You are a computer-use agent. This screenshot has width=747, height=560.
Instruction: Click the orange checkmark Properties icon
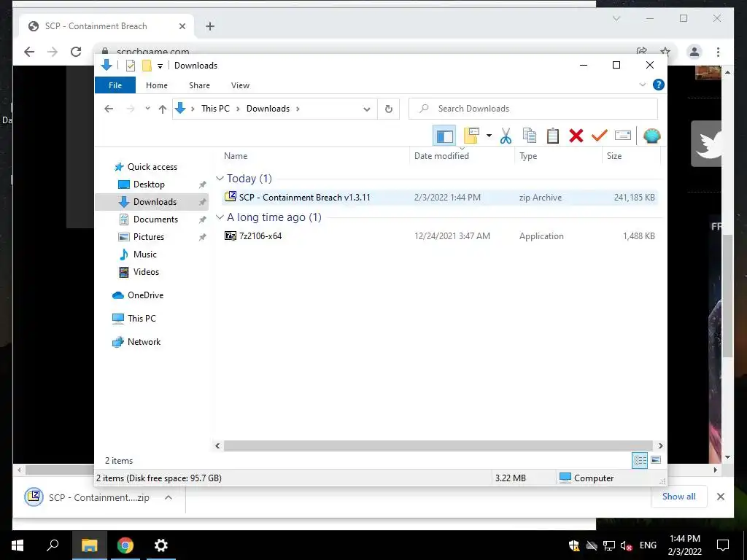[x=599, y=136]
